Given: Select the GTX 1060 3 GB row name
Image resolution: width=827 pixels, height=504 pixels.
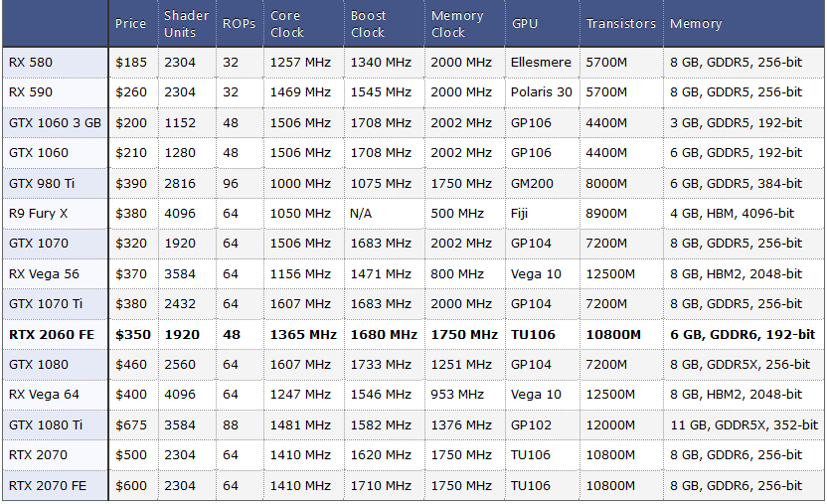Looking at the screenshot, I should pyautogui.click(x=55, y=123).
